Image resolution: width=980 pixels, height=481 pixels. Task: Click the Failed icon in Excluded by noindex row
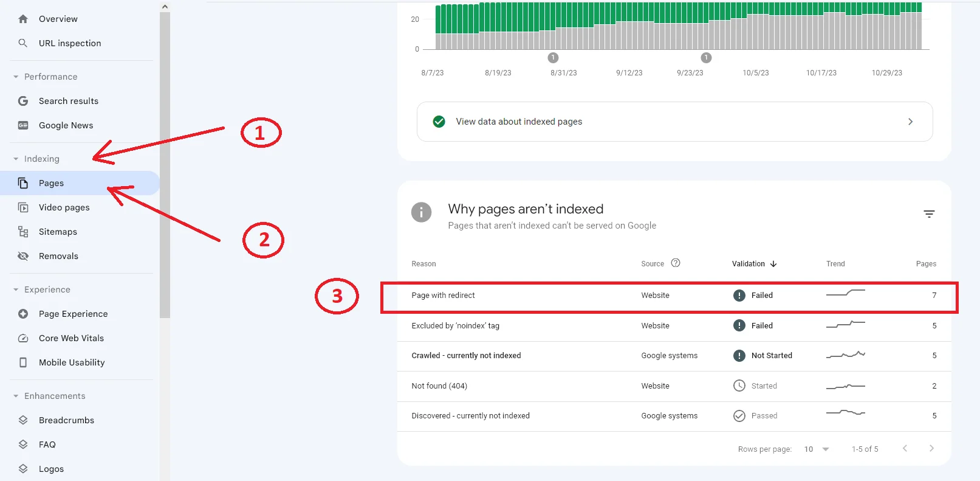[x=739, y=325]
